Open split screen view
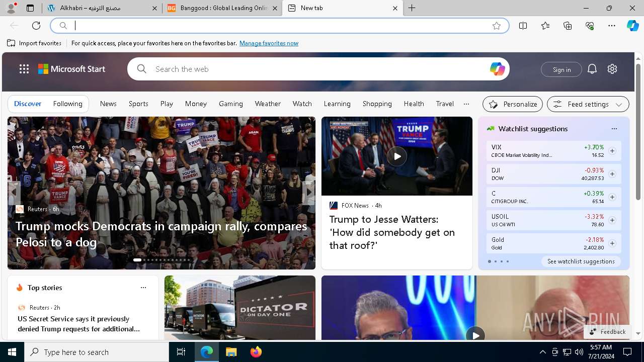This screenshot has height=362, width=644. 523,26
